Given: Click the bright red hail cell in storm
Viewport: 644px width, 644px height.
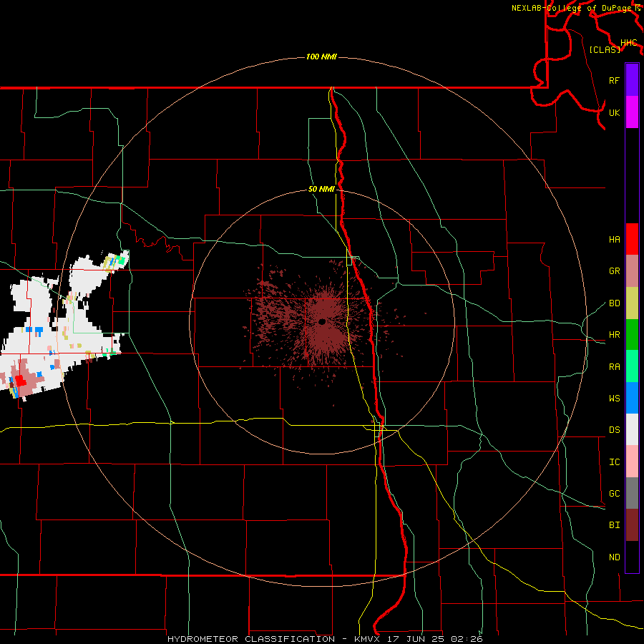Looking at the screenshot, I should [20, 381].
